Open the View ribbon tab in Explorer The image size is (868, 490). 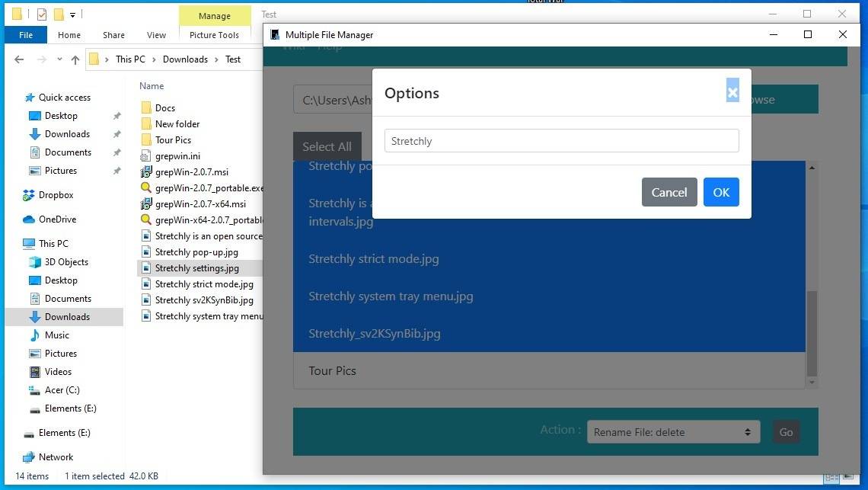pos(156,35)
